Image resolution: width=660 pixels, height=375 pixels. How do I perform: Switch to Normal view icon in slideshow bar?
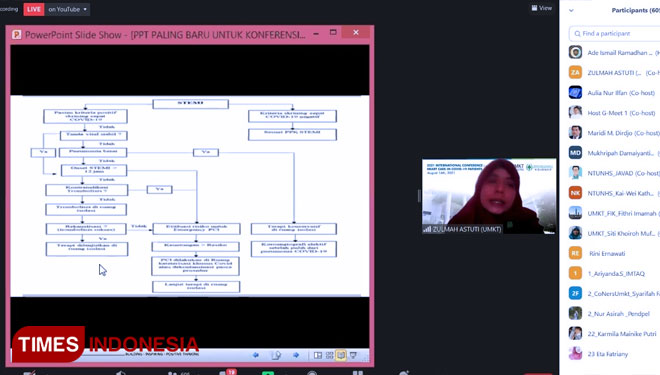click(318, 355)
